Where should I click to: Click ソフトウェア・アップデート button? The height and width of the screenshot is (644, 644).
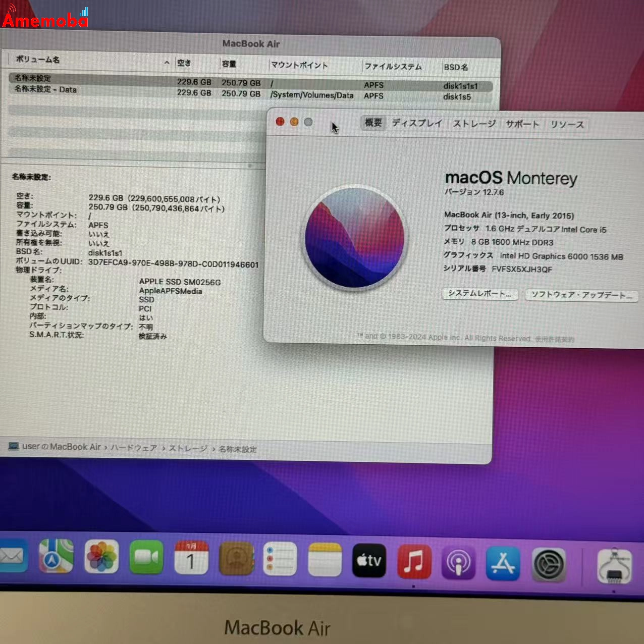tap(581, 295)
